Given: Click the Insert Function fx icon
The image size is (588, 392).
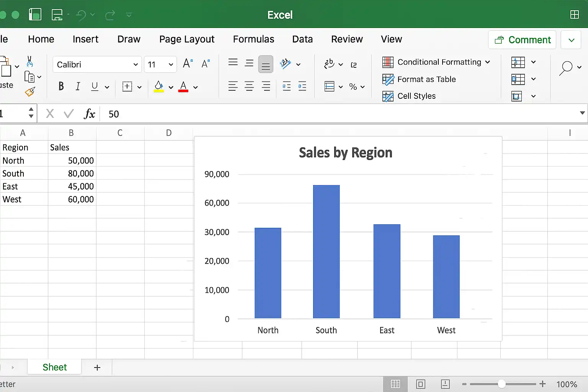Looking at the screenshot, I should click(x=89, y=114).
